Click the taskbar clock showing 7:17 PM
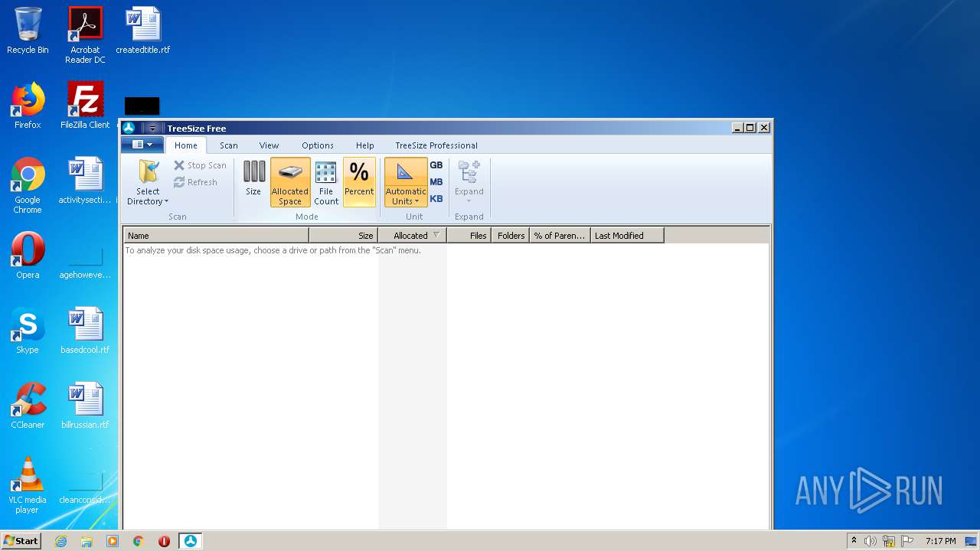The height and width of the screenshot is (551, 980). (940, 541)
